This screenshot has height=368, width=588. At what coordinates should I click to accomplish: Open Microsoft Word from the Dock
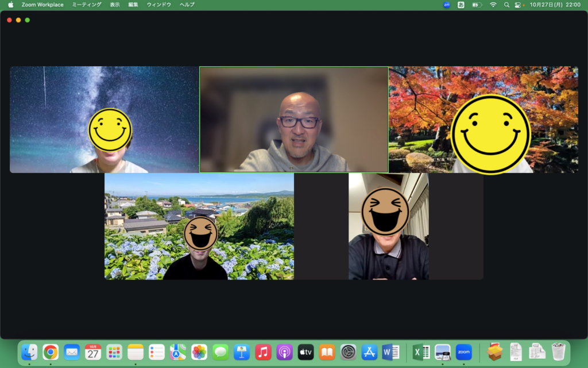(390, 352)
